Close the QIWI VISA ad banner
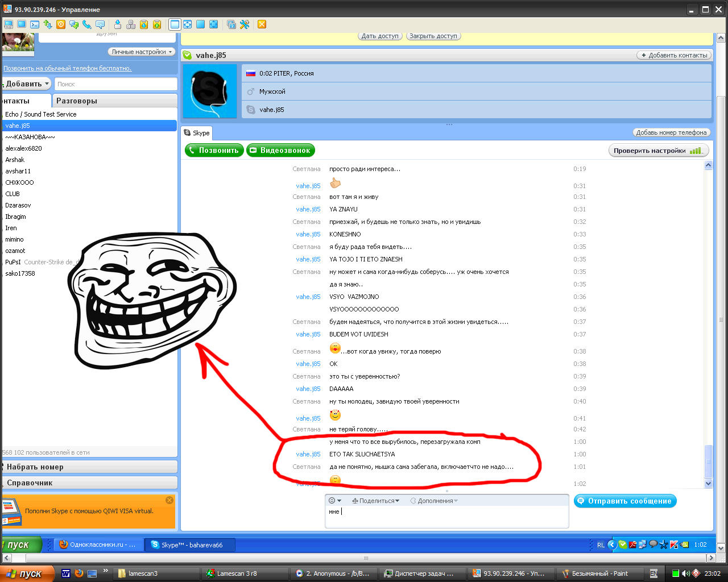The width and height of the screenshot is (728, 582). pyautogui.click(x=169, y=500)
